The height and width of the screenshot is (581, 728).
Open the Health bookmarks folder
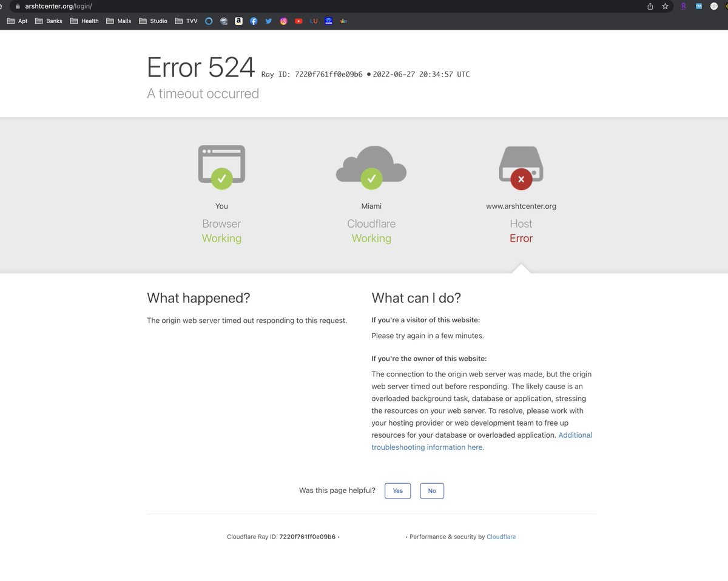[84, 21]
